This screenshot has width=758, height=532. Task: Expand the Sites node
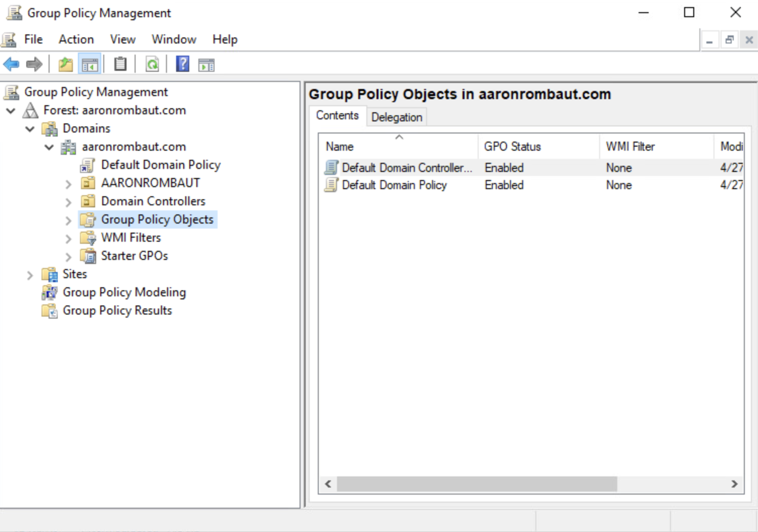[29, 275]
